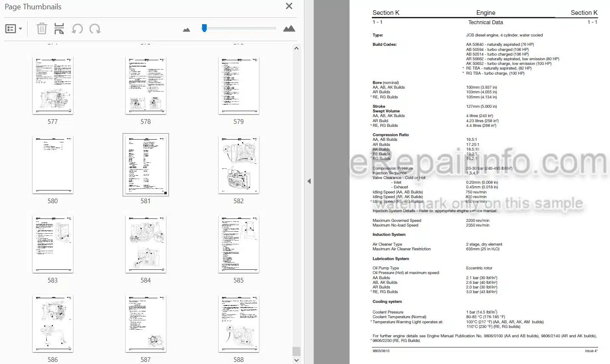
Task: Click the 'Oil Pump Type' row
Action: (x=433, y=268)
